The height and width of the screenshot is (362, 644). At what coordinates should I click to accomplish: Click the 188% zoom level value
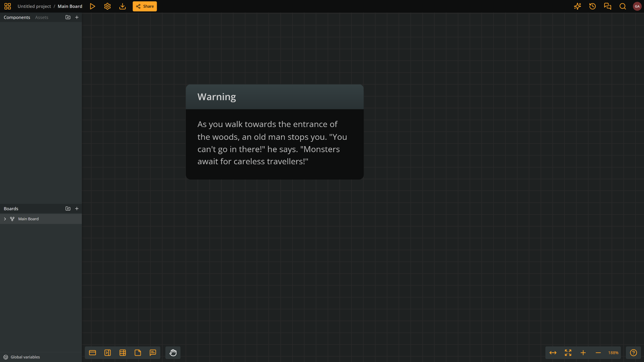[613, 353]
